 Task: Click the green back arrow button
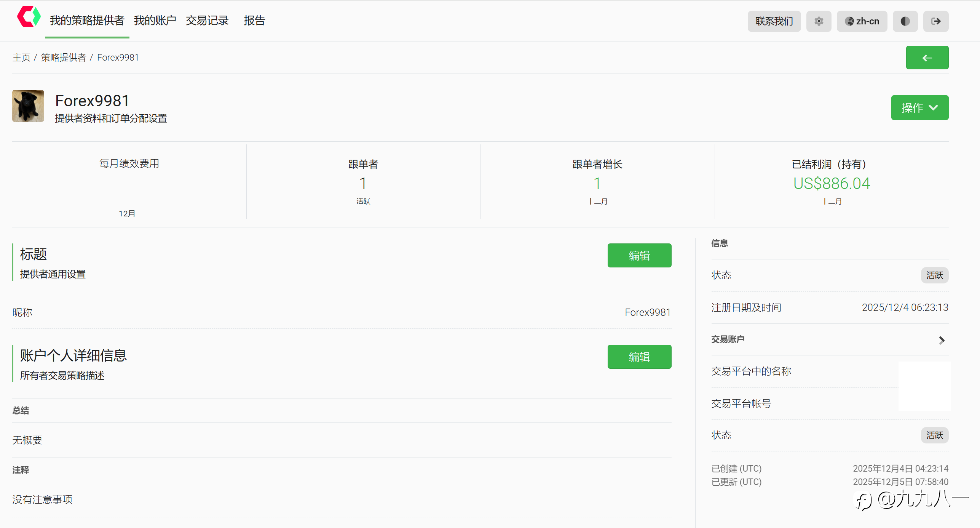(x=927, y=58)
